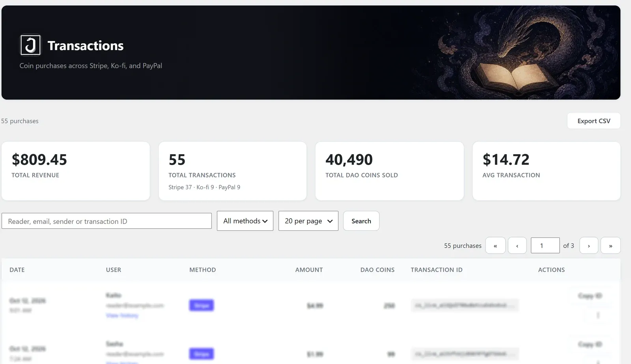
Task: Click the METHOD column header
Action: [x=203, y=270]
